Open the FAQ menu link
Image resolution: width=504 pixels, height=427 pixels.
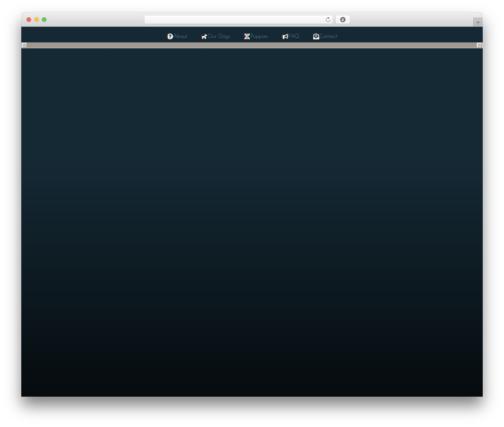[294, 36]
